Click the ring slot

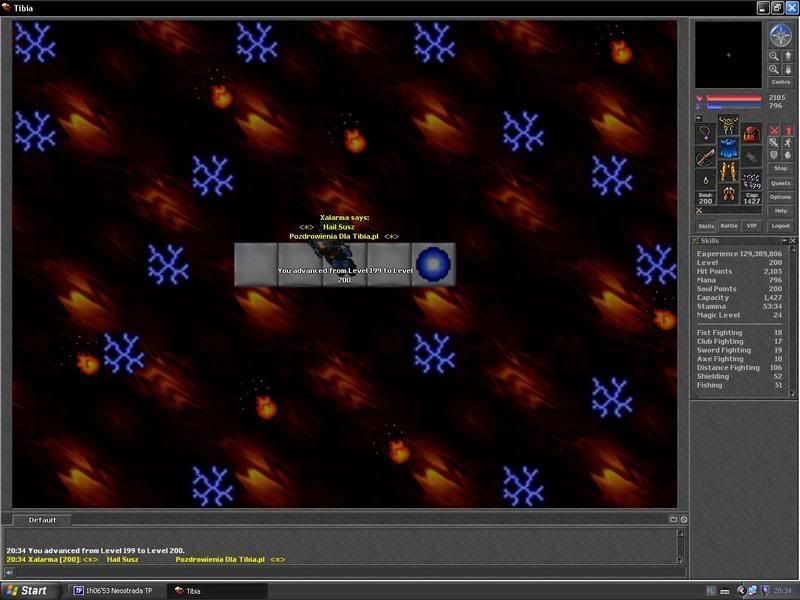tap(706, 180)
